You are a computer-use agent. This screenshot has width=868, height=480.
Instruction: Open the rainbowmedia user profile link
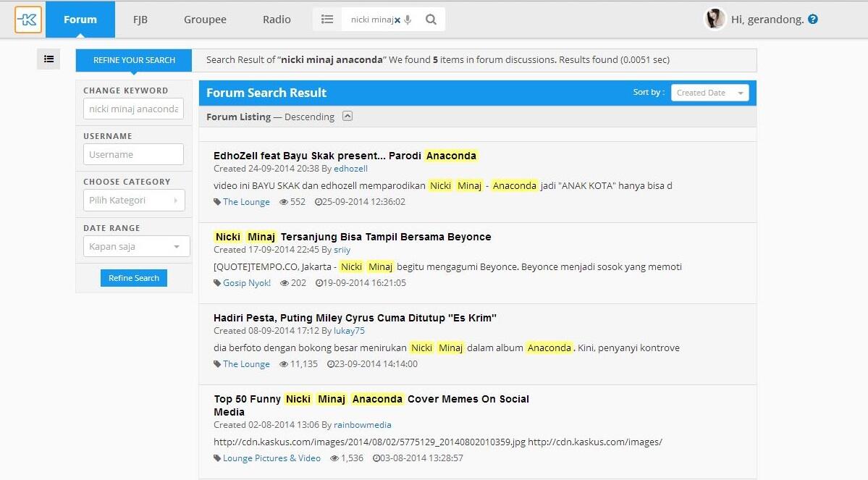363,425
